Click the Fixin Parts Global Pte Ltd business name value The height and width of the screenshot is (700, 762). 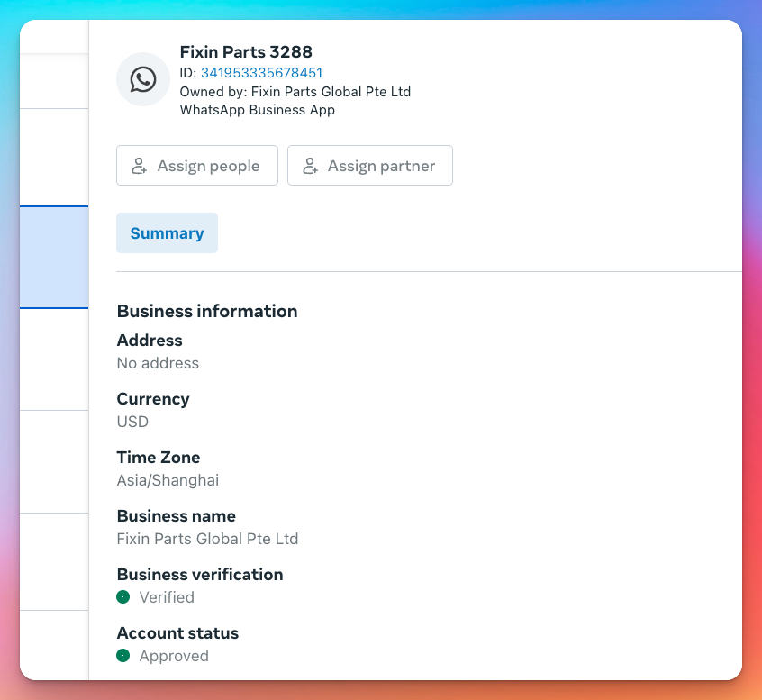click(x=207, y=539)
